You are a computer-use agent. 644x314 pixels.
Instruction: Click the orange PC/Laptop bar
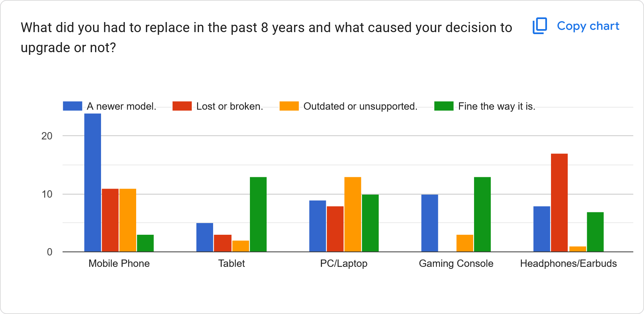pyautogui.click(x=353, y=214)
